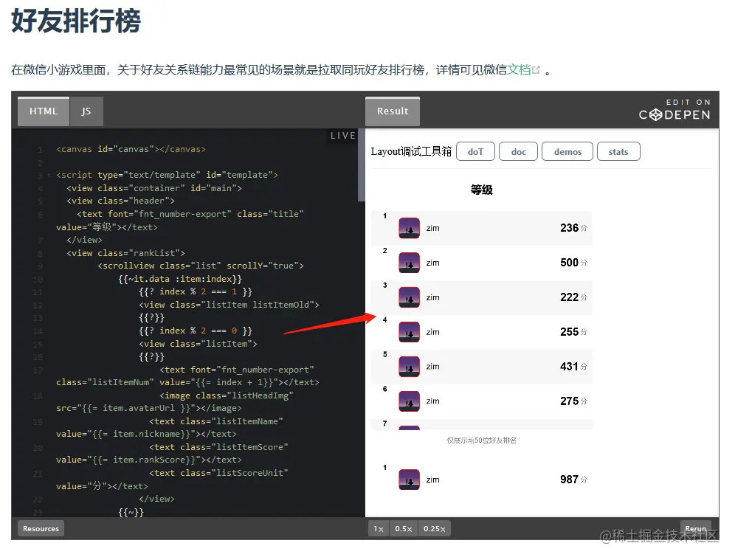735x560 pixels.
Task: Click the last avatar below 仅展示前50位好友排名
Action: (x=409, y=479)
